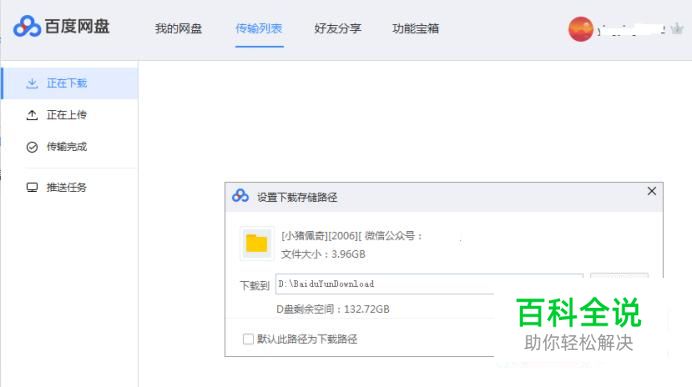Click the yellow folder thumbnail
The height and width of the screenshot is (387, 692).
pyautogui.click(x=256, y=244)
